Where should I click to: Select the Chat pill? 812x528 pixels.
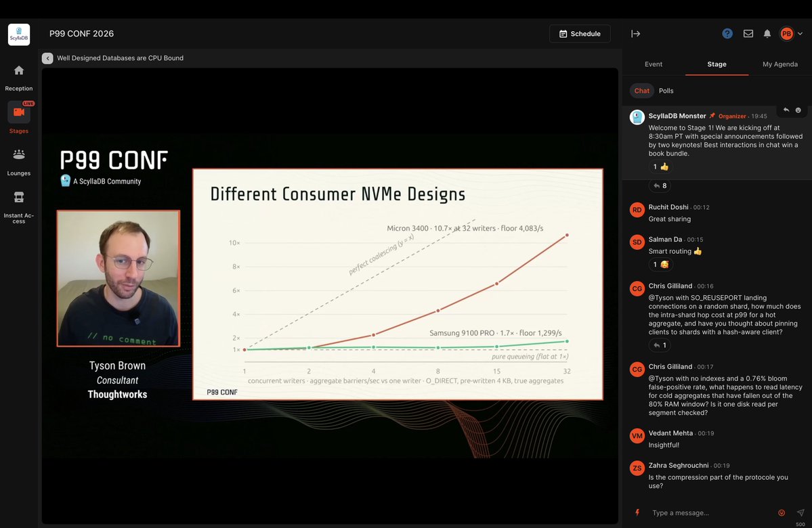[x=641, y=91]
